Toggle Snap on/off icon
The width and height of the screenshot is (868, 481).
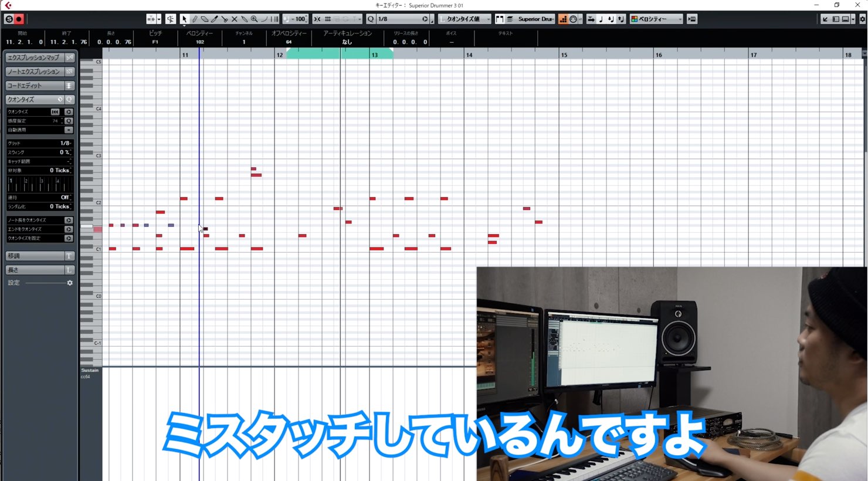point(317,19)
